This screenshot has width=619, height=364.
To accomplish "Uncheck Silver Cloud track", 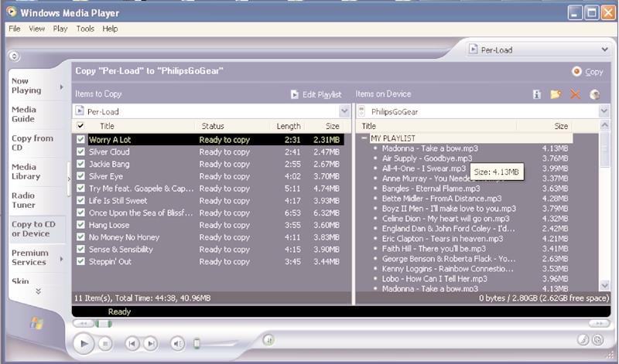I will click(x=80, y=151).
